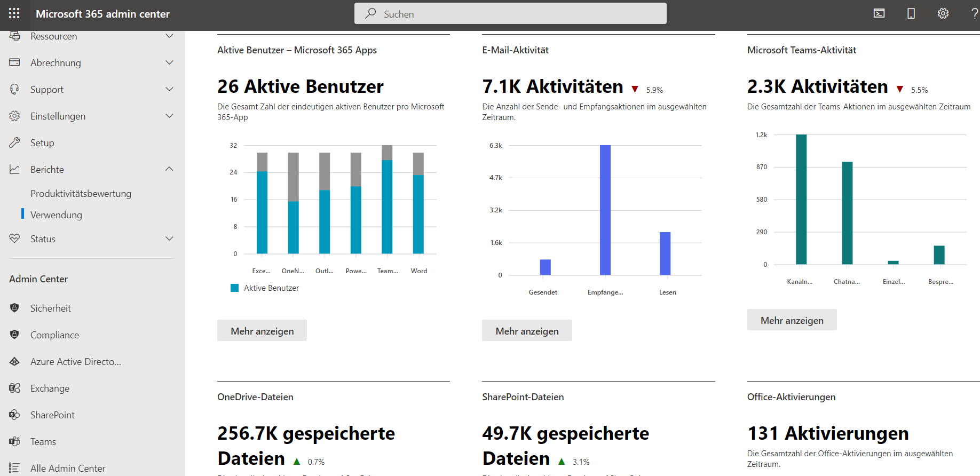
Task: Expand the Ressourcen section chevron
Action: tap(169, 36)
